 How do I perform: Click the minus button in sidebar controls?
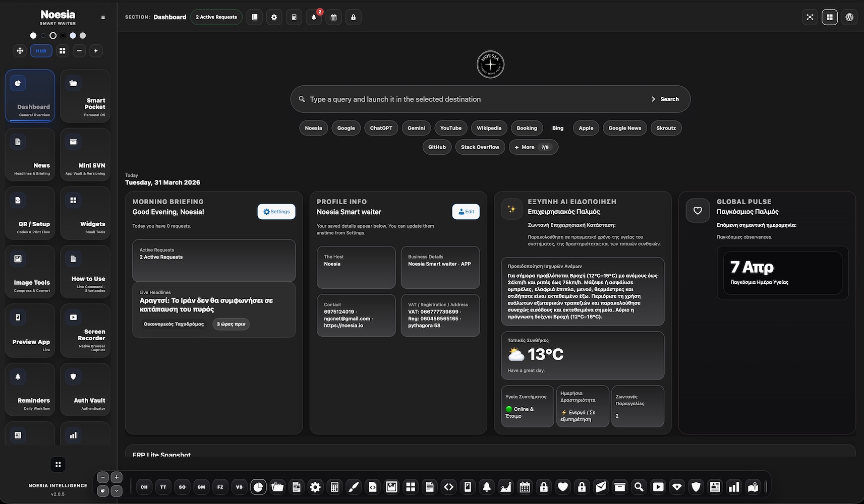pyautogui.click(x=79, y=51)
